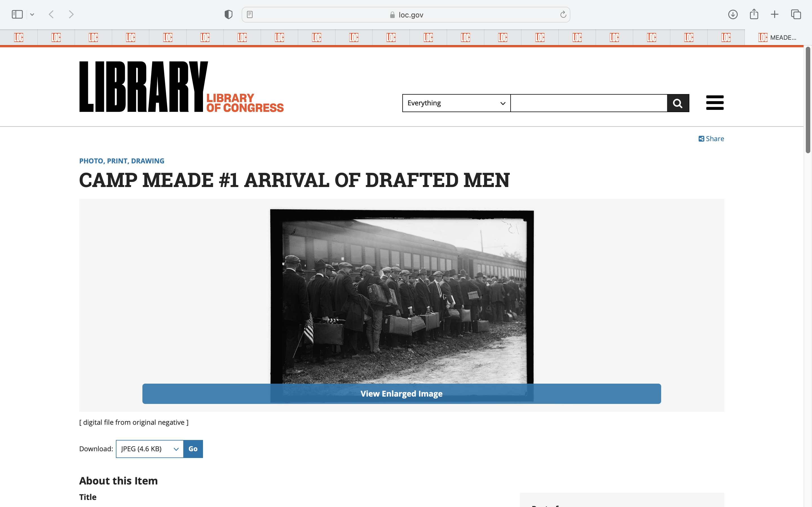The height and width of the screenshot is (507, 812).
Task: Expand the sidebar options chevron
Action: [32, 14]
